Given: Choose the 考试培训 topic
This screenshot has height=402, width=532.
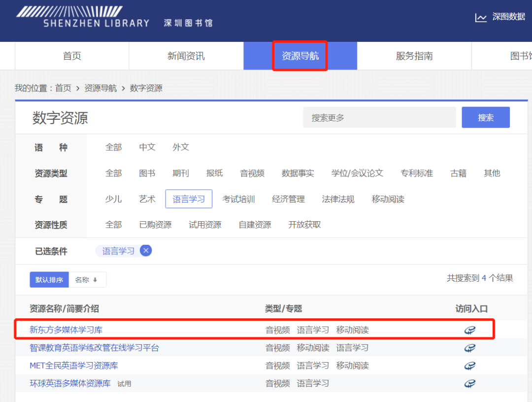Looking at the screenshot, I should [238, 199].
